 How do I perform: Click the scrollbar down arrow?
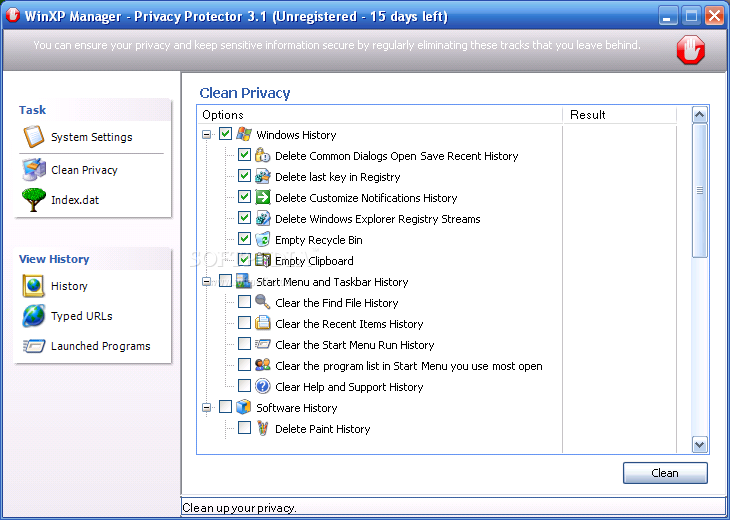[700, 444]
